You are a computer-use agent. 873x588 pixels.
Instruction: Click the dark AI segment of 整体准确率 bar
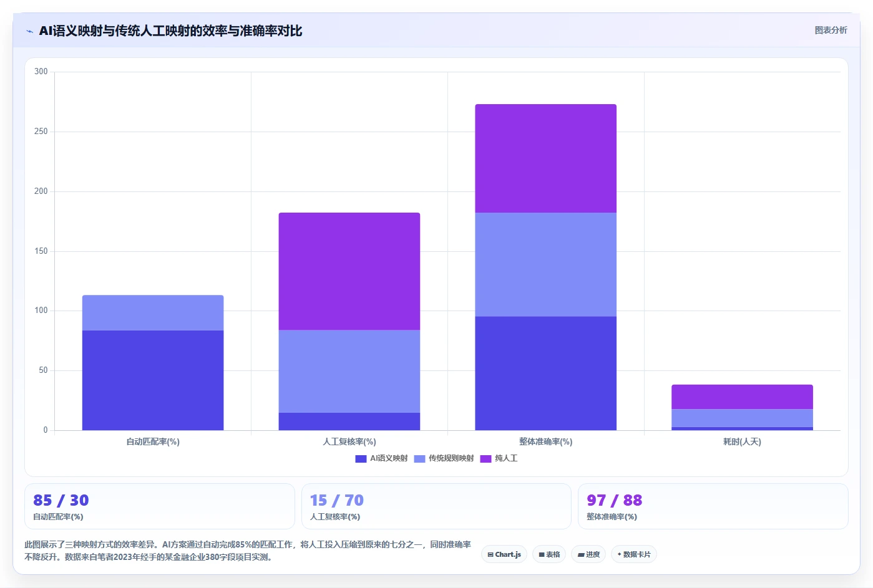click(546, 374)
